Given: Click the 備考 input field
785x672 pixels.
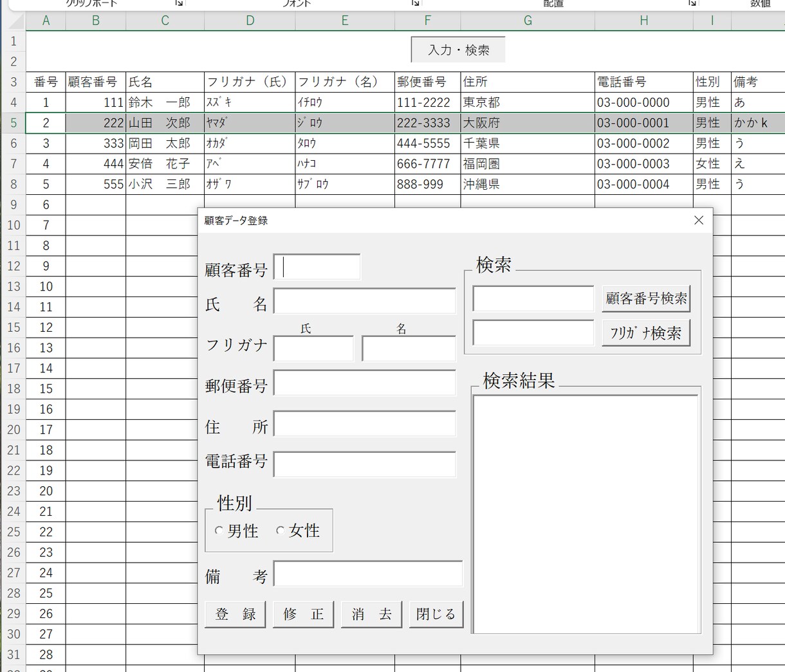Looking at the screenshot, I should pyautogui.click(x=368, y=574).
